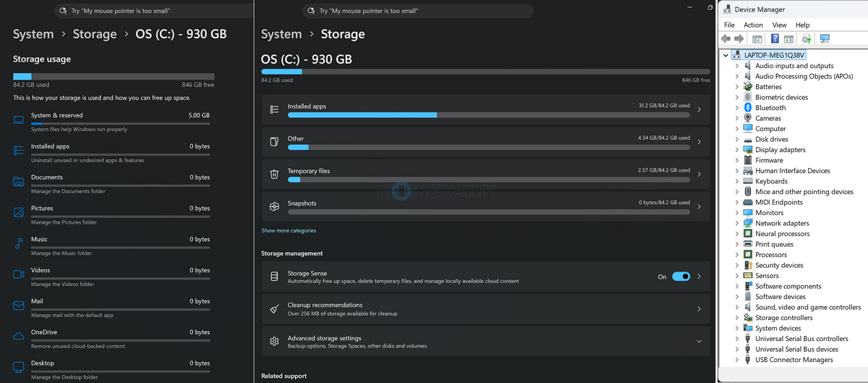The height and width of the screenshot is (383, 868).
Task: Select the Sound, video and game controllers row
Action: click(x=808, y=307)
